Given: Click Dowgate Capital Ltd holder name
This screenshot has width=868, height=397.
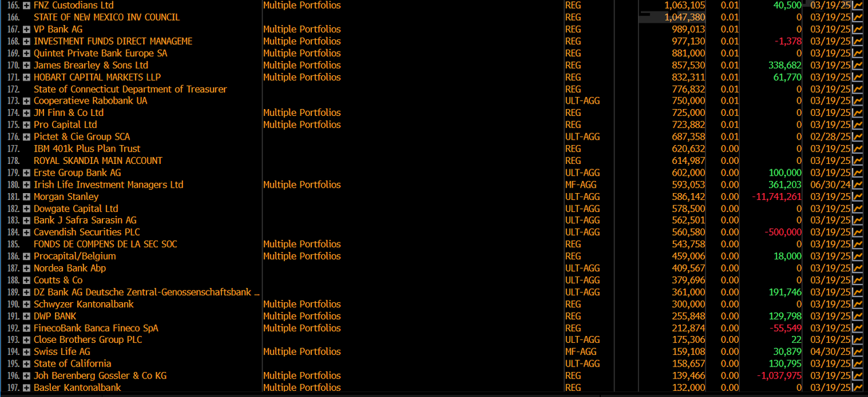Looking at the screenshot, I should tap(76, 209).
